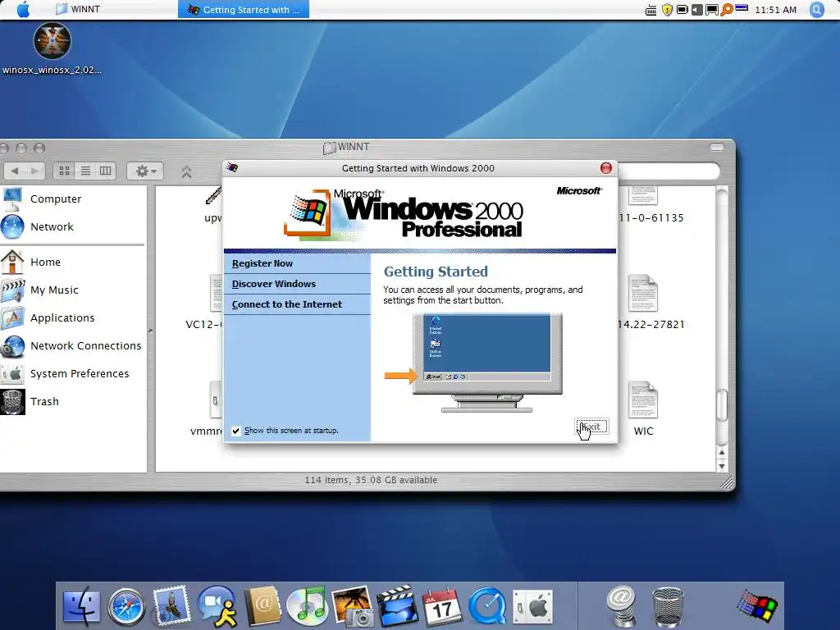Open the gear action dropdown
The height and width of the screenshot is (630, 840).
pos(145,171)
